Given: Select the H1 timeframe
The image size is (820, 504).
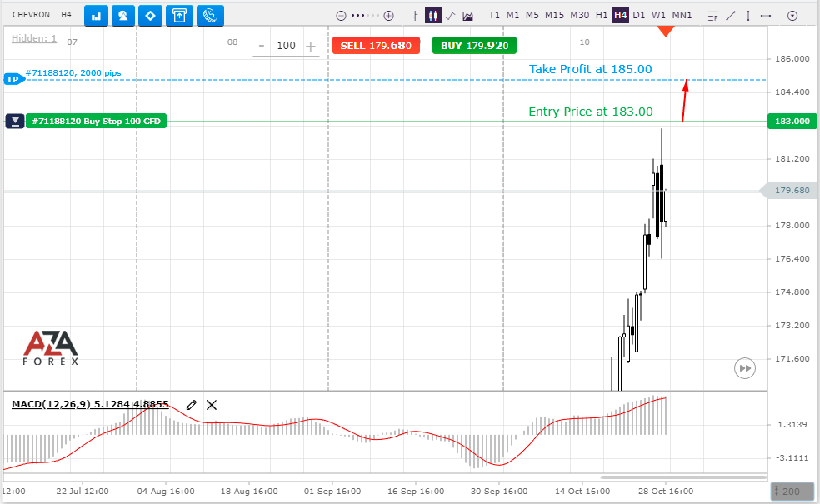Looking at the screenshot, I should [602, 15].
